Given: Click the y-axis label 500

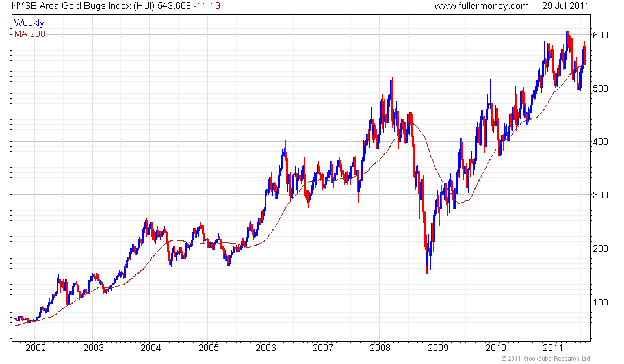Looking at the screenshot, I should (601, 88).
